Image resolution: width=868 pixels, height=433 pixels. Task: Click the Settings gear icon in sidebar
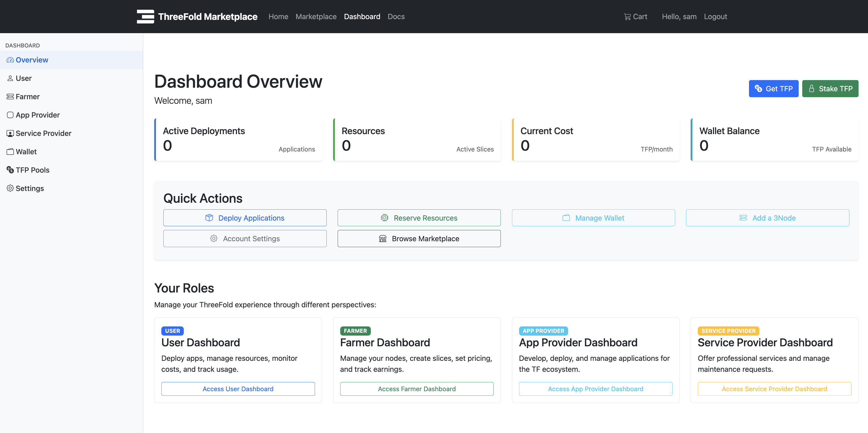pyautogui.click(x=10, y=188)
